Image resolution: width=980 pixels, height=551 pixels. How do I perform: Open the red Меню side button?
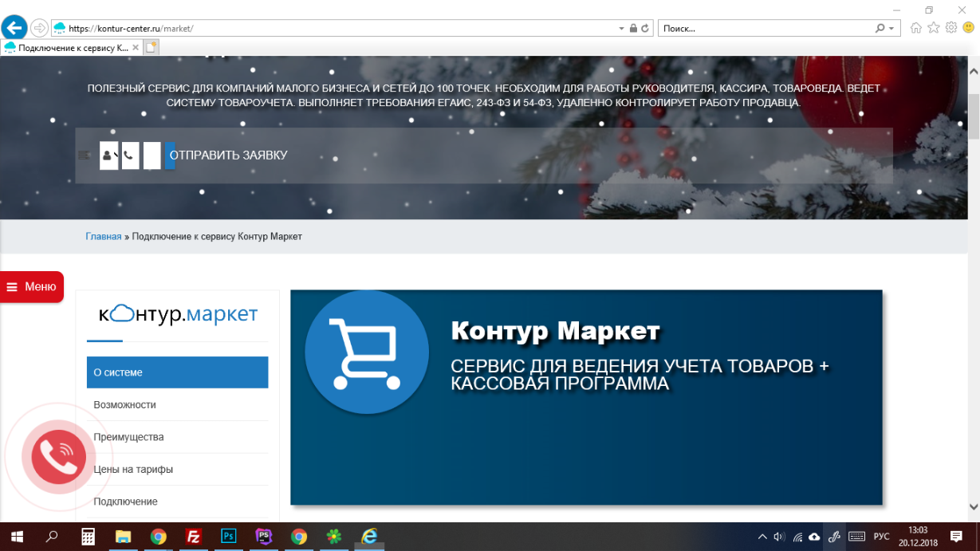[32, 287]
